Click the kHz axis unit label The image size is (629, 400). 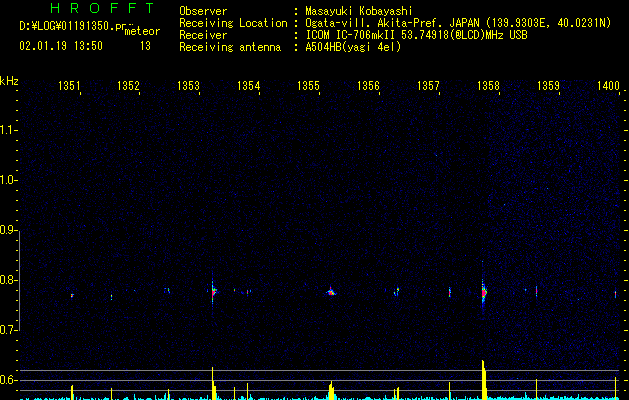9,81
